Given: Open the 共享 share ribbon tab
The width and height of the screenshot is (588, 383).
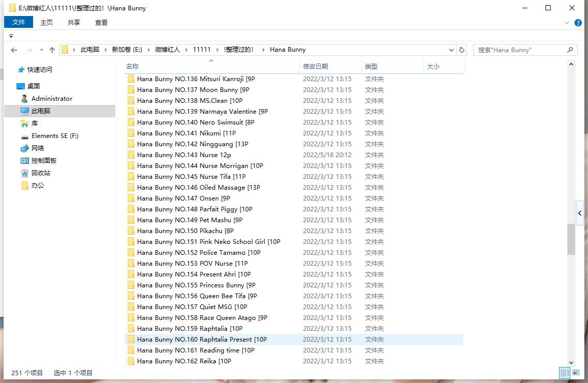Looking at the screenshot, I should tap(74, 23).
